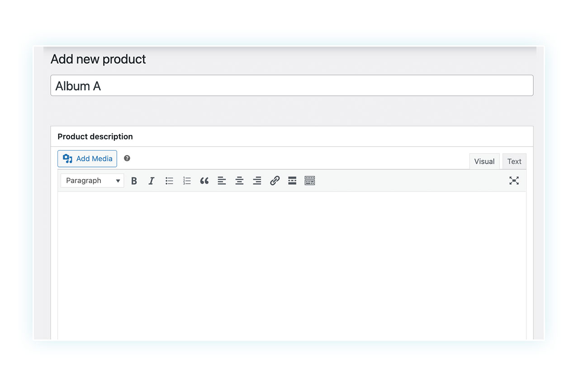The width and height of the screenshot is (588, 387).
Task: Align text right
Action: 257,181
